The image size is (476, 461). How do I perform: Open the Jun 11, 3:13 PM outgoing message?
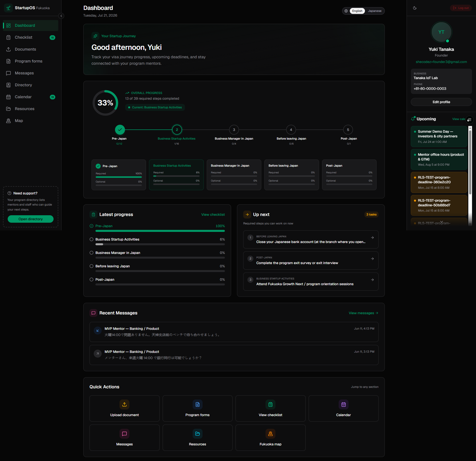pos(234,355)
